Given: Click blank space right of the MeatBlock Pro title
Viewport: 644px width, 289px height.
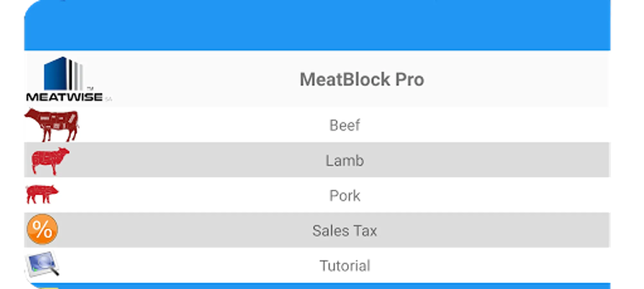Looking at the screenshot, I should point(514,79).
